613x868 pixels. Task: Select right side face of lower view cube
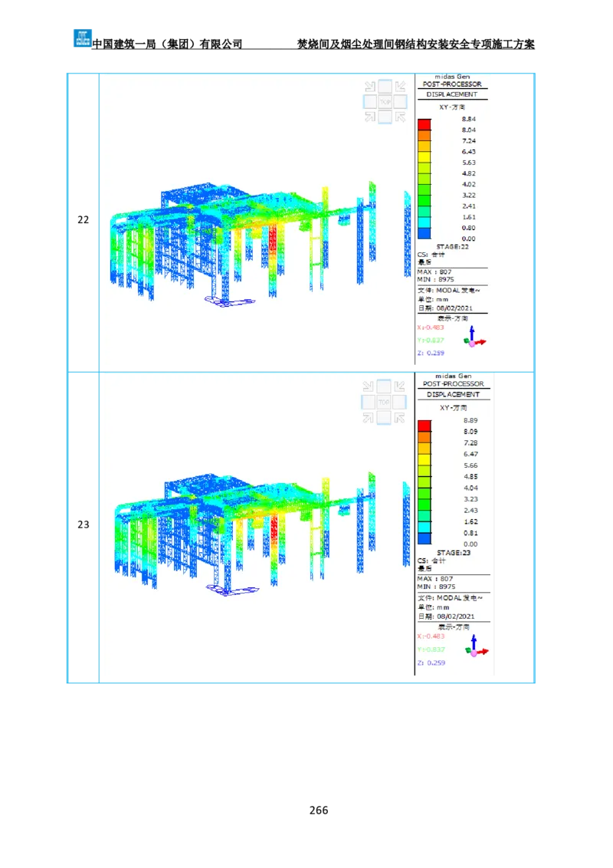point(400,402)
